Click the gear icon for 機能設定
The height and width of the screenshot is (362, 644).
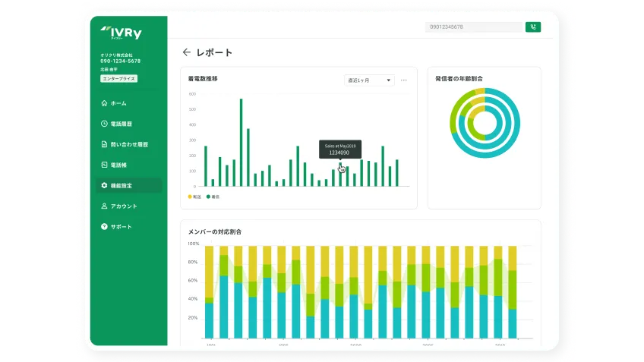(x=104, y=185)
